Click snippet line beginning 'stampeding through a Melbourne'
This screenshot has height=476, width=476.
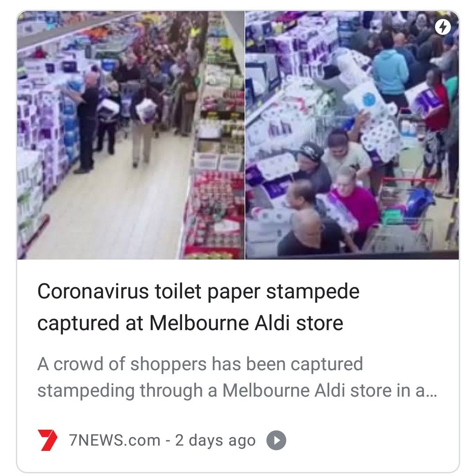(x=237, y=390)
